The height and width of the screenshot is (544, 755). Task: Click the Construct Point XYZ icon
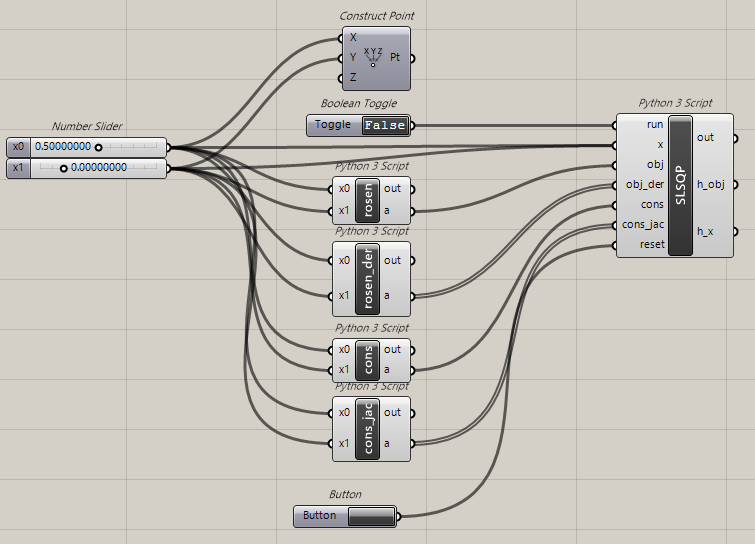point(372,57)
